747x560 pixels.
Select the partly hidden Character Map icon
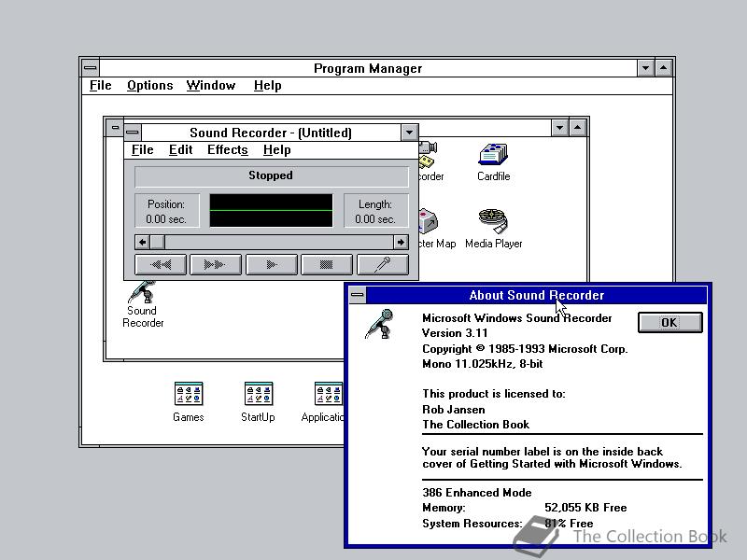[x=435, y=229]
